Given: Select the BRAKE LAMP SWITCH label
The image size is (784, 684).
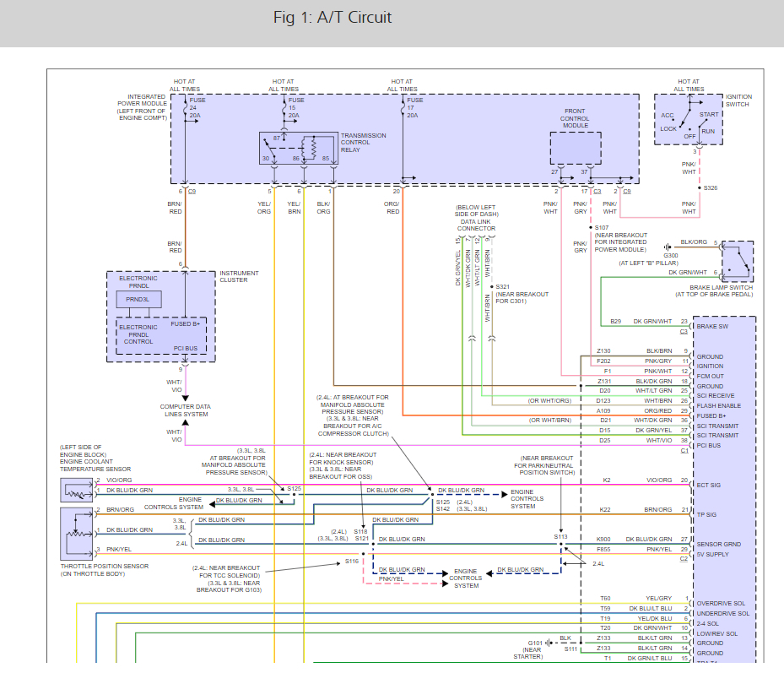Looking at the screenshot, I should 721,288.
